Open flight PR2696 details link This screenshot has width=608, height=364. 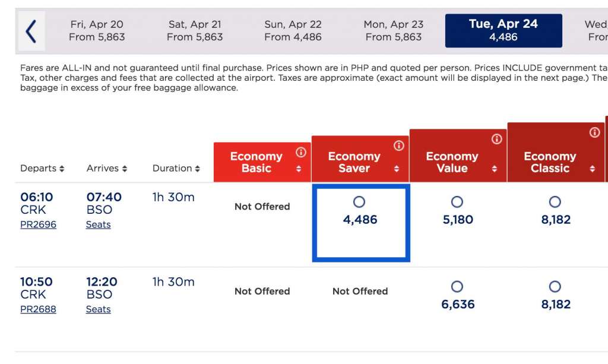(38, 224)
